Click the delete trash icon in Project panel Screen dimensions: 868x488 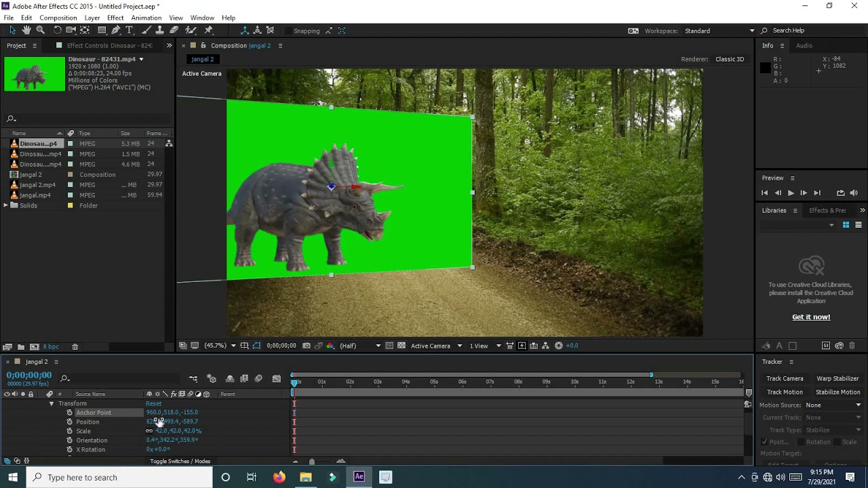pos(75,347)
